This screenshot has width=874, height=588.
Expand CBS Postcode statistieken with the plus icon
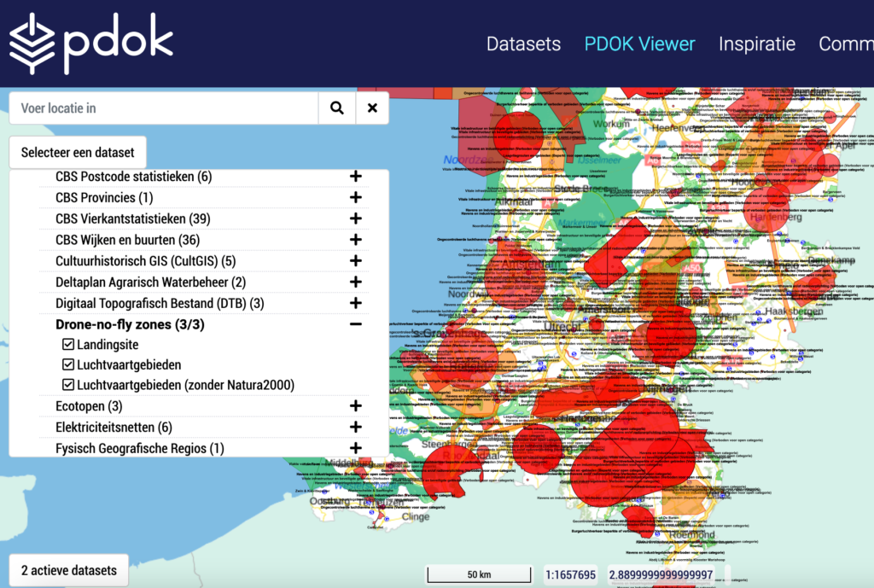click(356, 177)
